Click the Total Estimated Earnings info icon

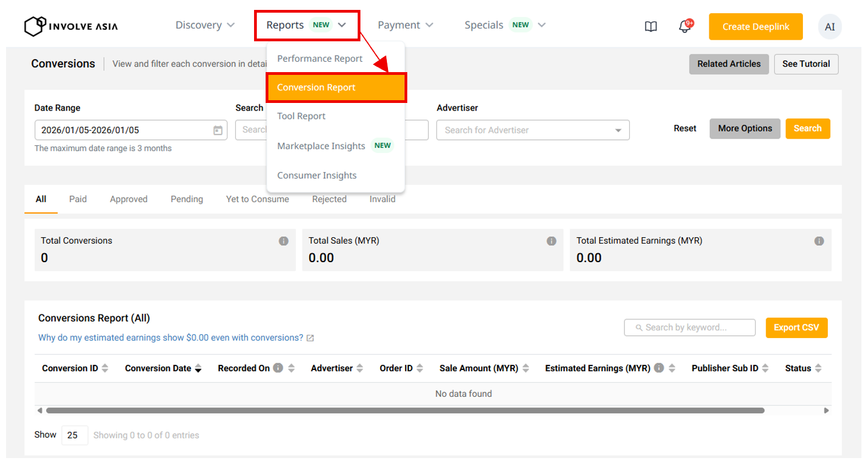[819, 241]
